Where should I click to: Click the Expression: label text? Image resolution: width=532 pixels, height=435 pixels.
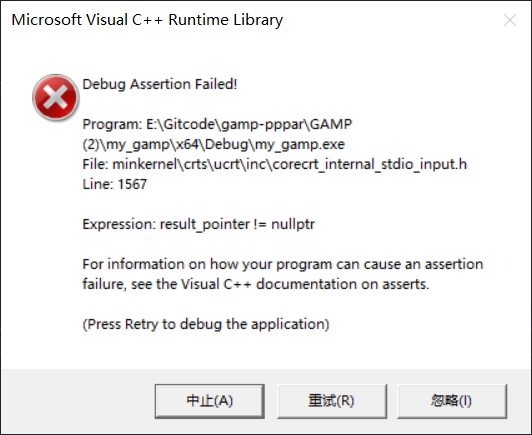click(119, 224)
